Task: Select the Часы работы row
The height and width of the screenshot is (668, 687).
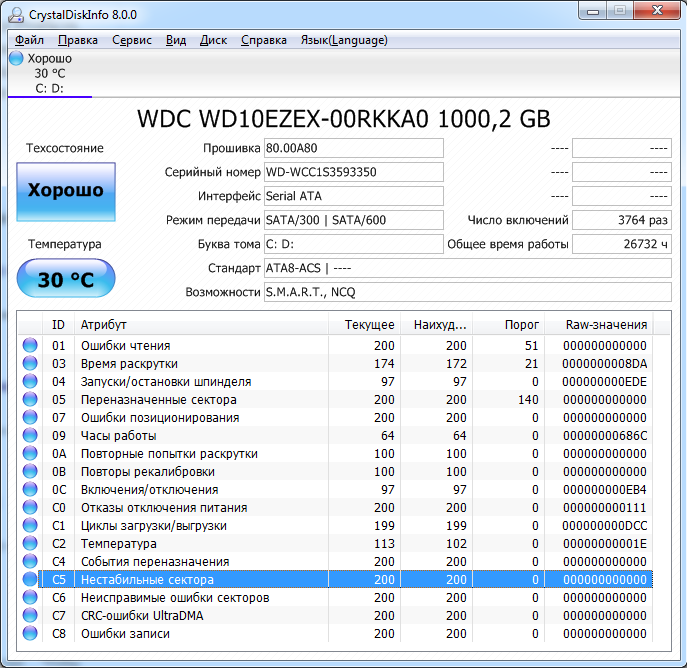Action: pyautogui.click(x=335, y=435)
